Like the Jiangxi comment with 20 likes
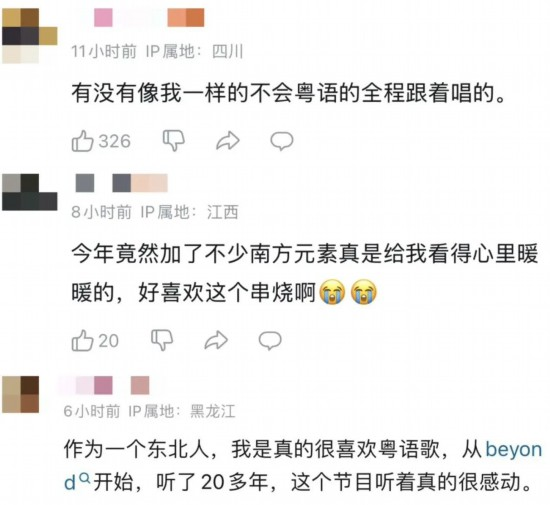550x505 pixels. [82, 341]
